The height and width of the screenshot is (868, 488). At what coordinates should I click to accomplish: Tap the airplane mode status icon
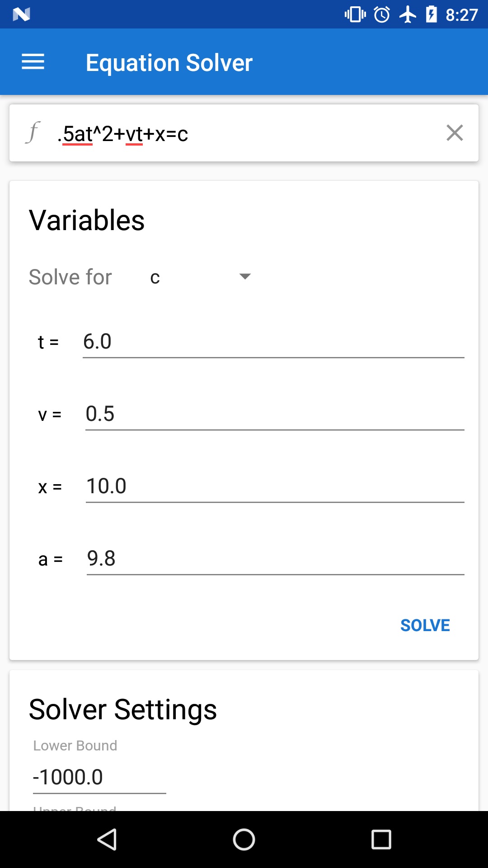(408, 14)
